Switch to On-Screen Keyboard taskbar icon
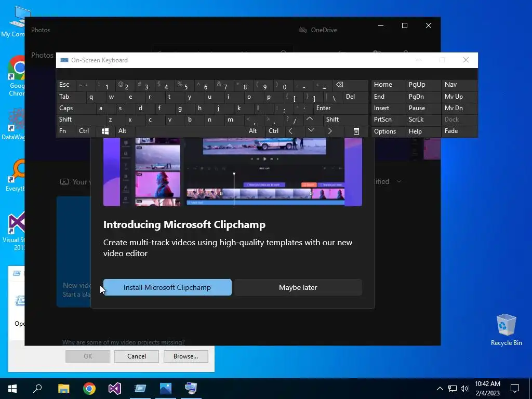This screenshot has height=399, width=532. pyautogui.click(x=191, y=389)
